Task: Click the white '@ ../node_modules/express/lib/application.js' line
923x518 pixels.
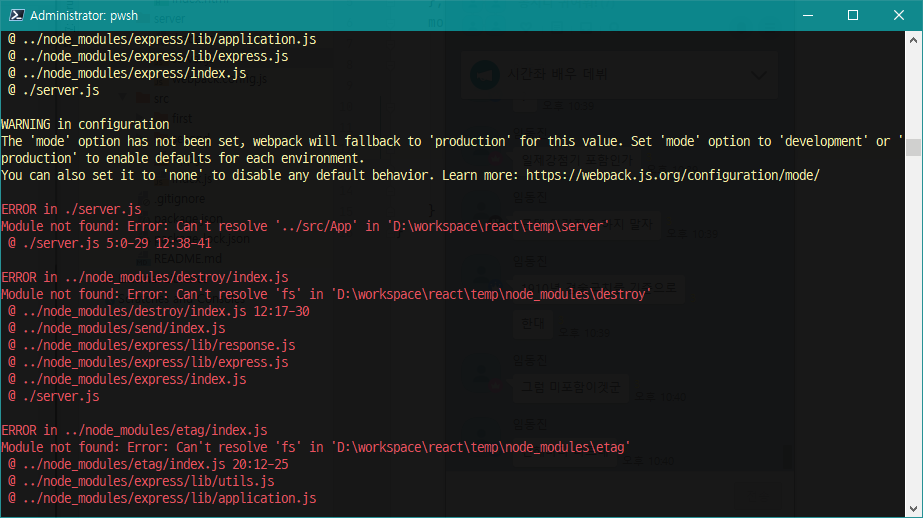Action: pyautogui.click(x=162, y=39)
